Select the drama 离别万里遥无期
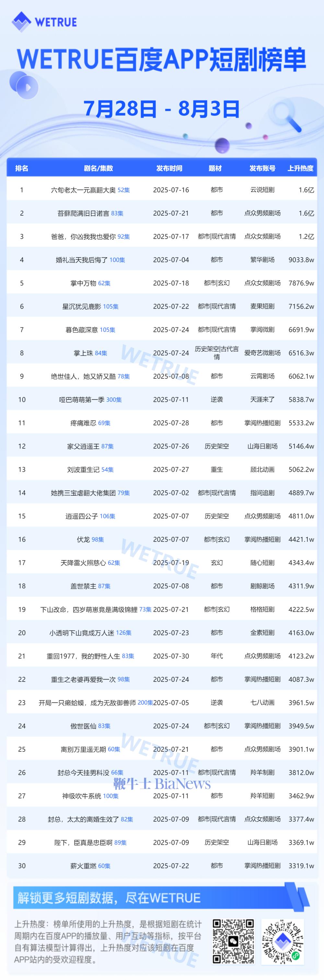The height and width of the screenshot is (980, 324). click(x=83, y=749)
